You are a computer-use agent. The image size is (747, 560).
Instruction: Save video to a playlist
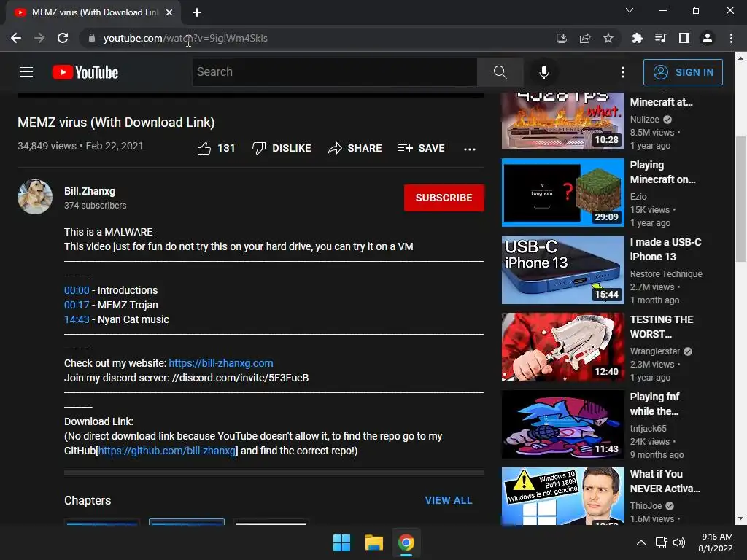(422, 148)
